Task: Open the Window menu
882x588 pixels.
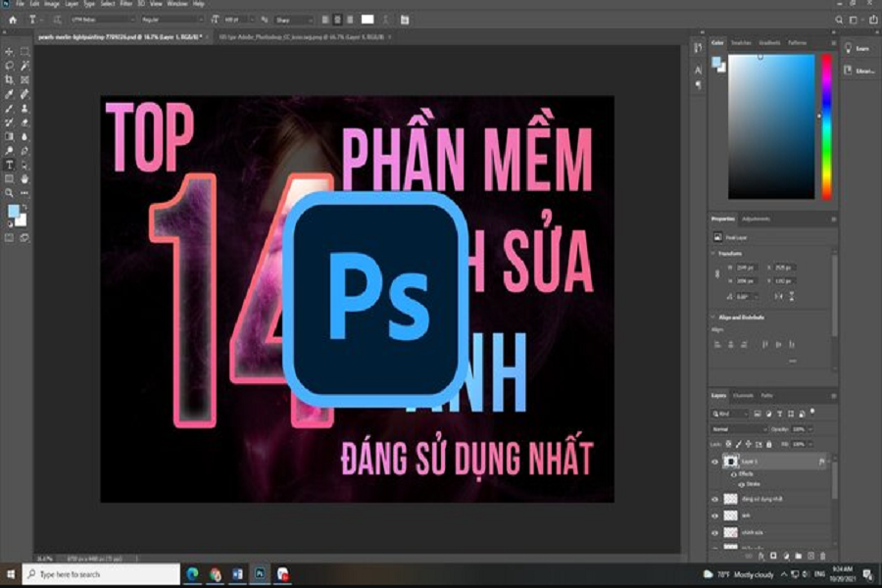Action: (177, 4)
